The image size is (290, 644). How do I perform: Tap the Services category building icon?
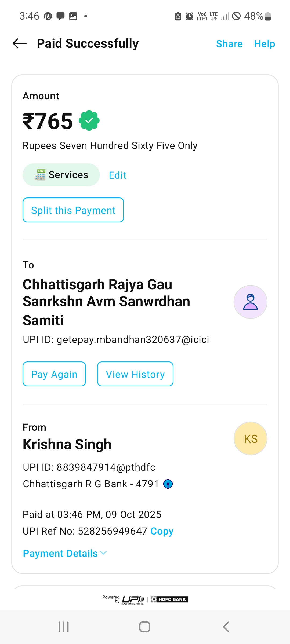pos(40,175)
